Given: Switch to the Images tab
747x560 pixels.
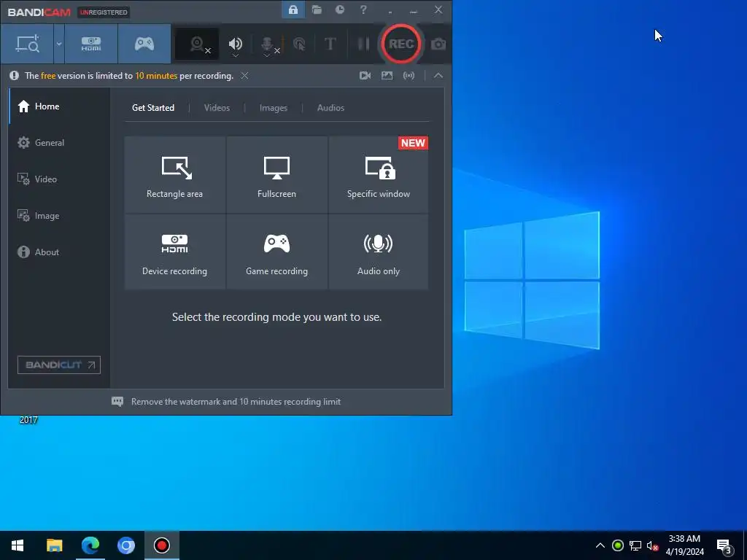Looking at the screenshot, I should click(x=274, y=108).
